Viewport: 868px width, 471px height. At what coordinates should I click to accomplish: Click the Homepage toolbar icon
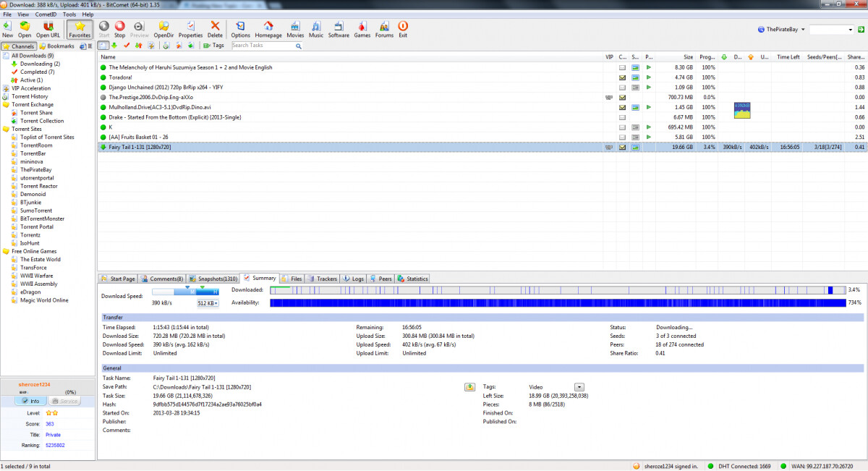point(268,29)
